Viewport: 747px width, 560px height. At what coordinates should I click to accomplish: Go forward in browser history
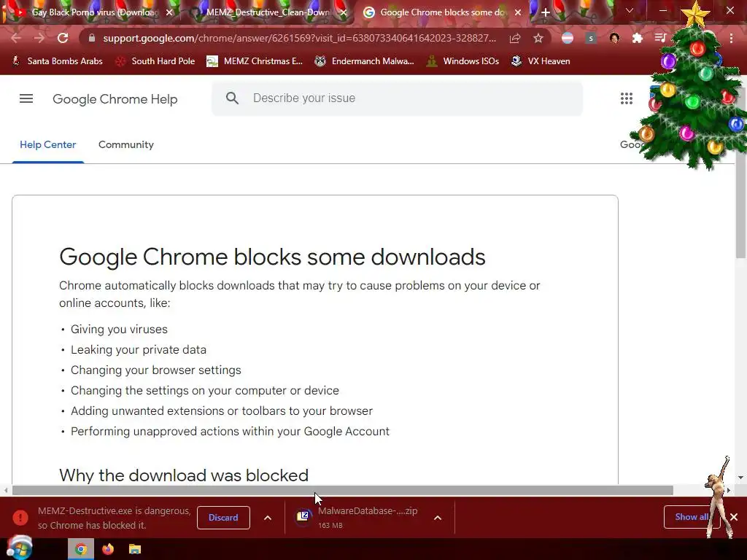tap(39, 38)
